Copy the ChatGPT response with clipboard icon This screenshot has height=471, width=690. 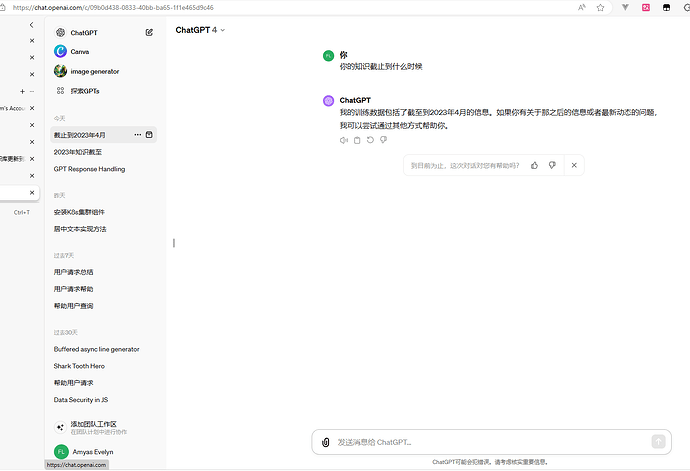357,140
